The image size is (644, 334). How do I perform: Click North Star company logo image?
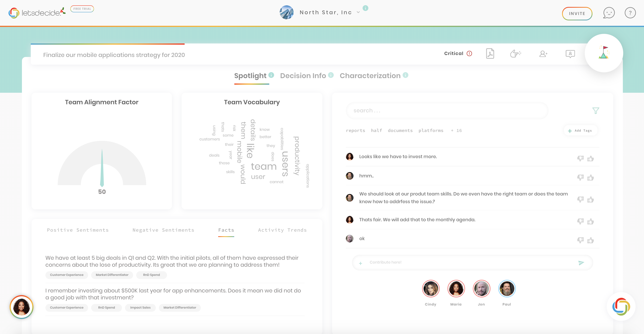coord(286,12)
